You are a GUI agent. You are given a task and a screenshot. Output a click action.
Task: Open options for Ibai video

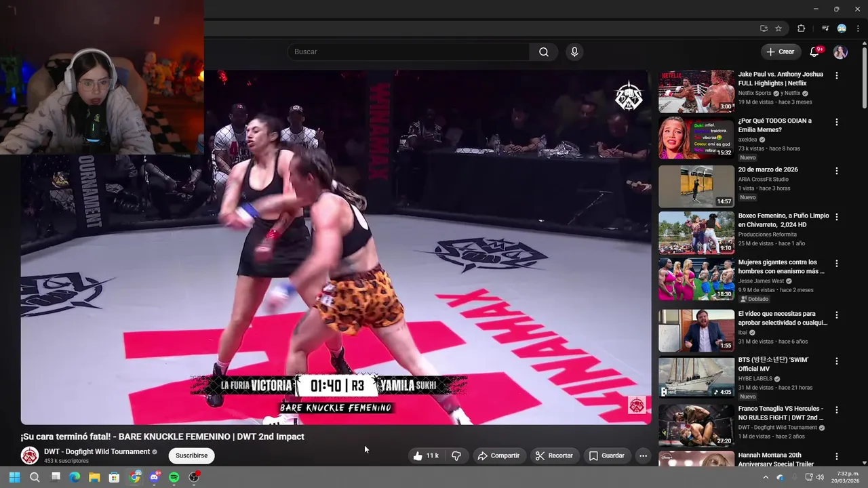coord(836,315)
